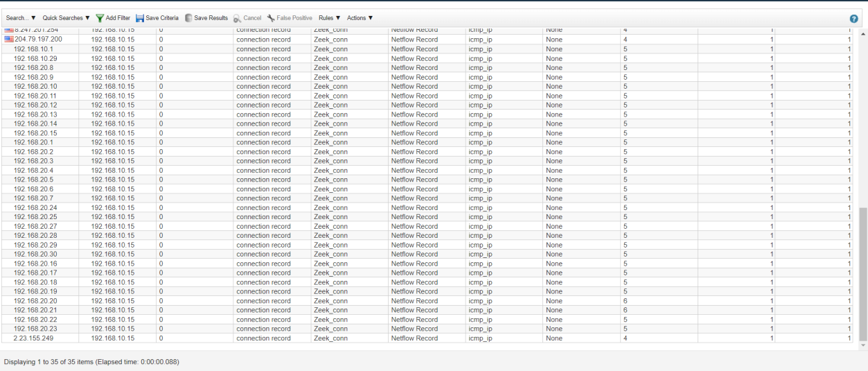868x371 pixels.
Task: Click the scrollbar up arrow
Action: tap(862, 33)
